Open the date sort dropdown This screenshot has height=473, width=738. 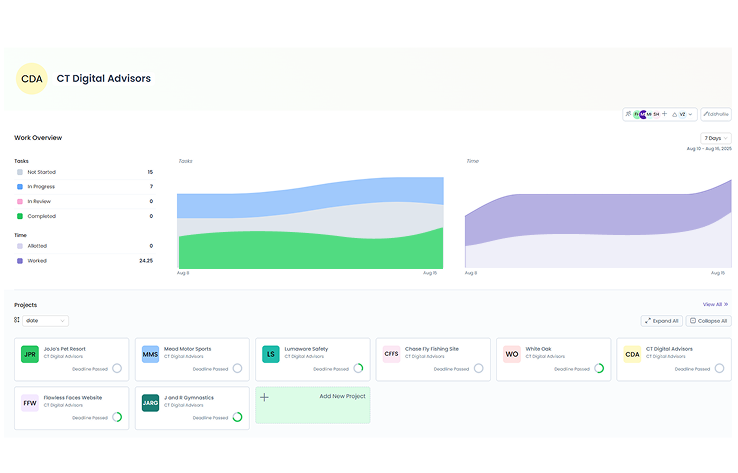coord(46,320)
